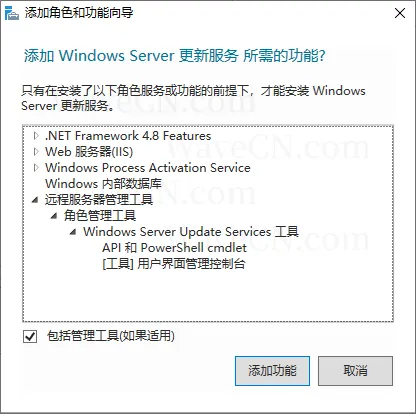Click the 添加功能 button

pyautogui.click(x=272, y=371)
